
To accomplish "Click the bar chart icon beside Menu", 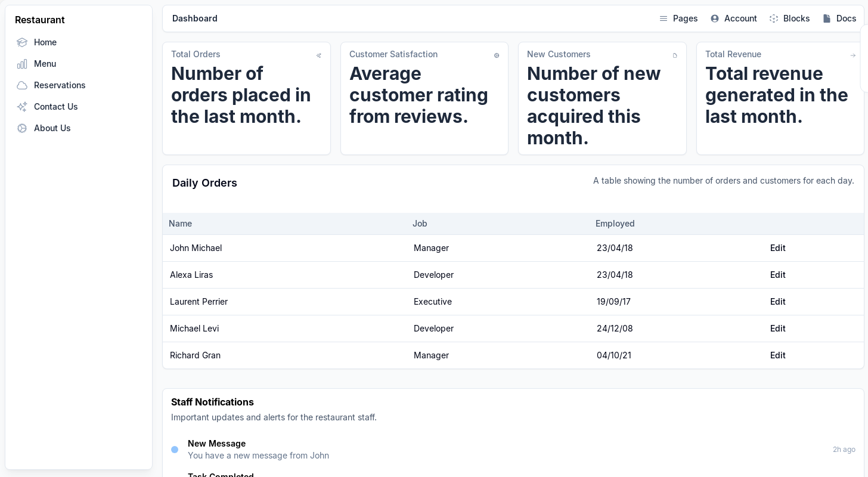I will [22, 64].
